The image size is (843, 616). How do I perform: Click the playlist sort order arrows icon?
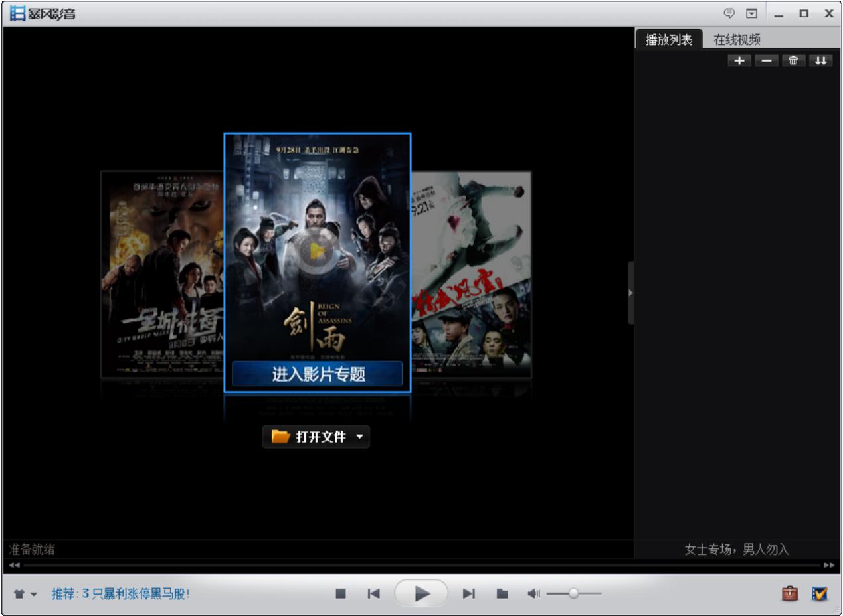[x=820, y=61]
